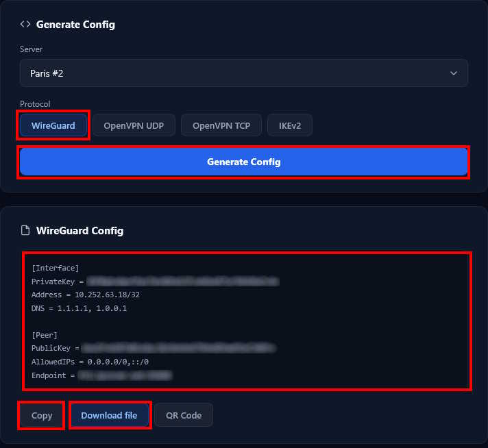Select the OpenVPN TCP protocol
The image size is (488, 448).
point(221,125)
